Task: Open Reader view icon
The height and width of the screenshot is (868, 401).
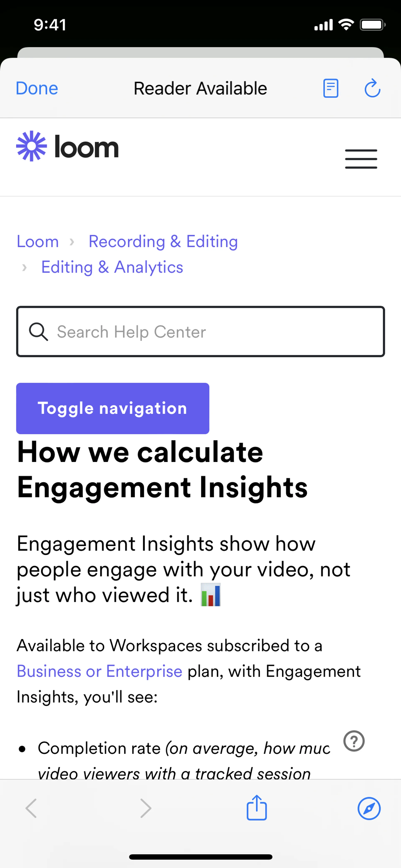Action: coord(331,88)
